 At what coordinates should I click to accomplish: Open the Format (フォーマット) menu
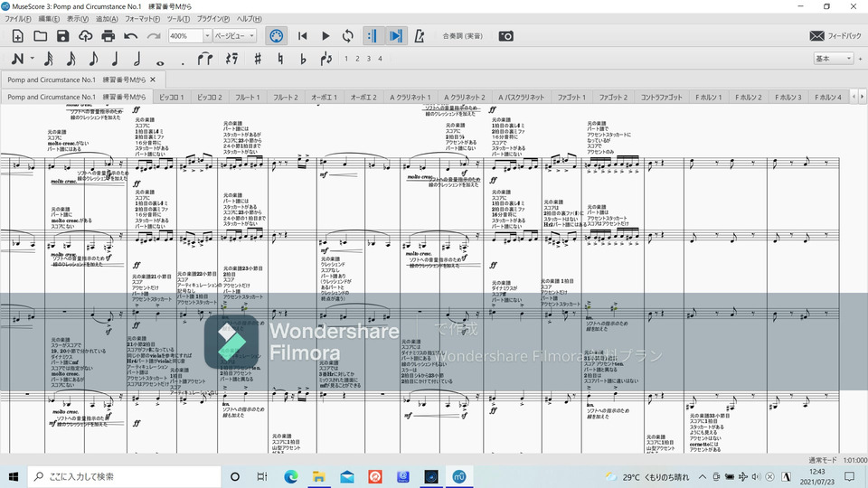click(142, 19)
